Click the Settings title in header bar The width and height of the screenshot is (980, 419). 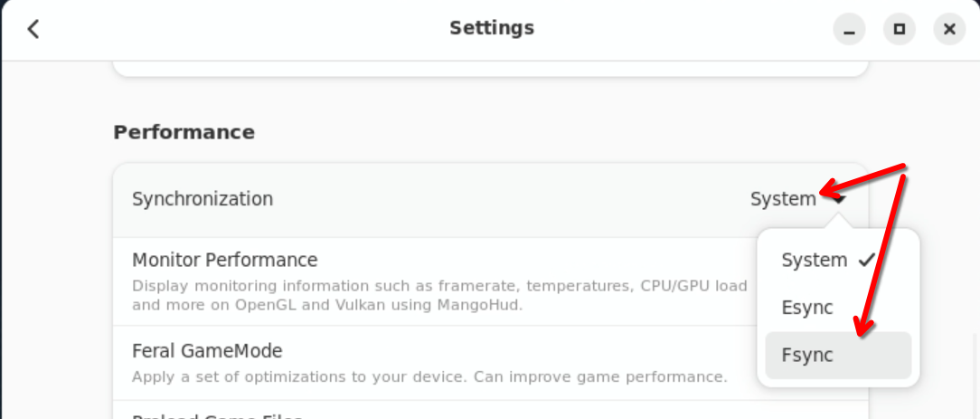coord(492,28)
